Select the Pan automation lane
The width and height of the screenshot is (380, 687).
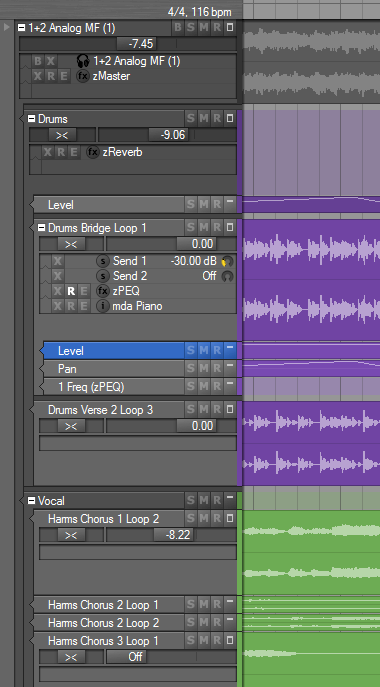tap(114, 369)
